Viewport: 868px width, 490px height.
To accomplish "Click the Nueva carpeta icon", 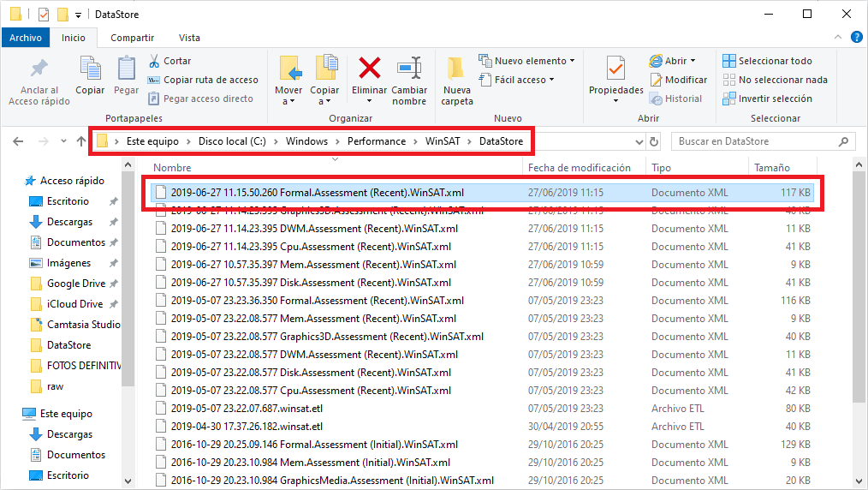I will (455, 69).
